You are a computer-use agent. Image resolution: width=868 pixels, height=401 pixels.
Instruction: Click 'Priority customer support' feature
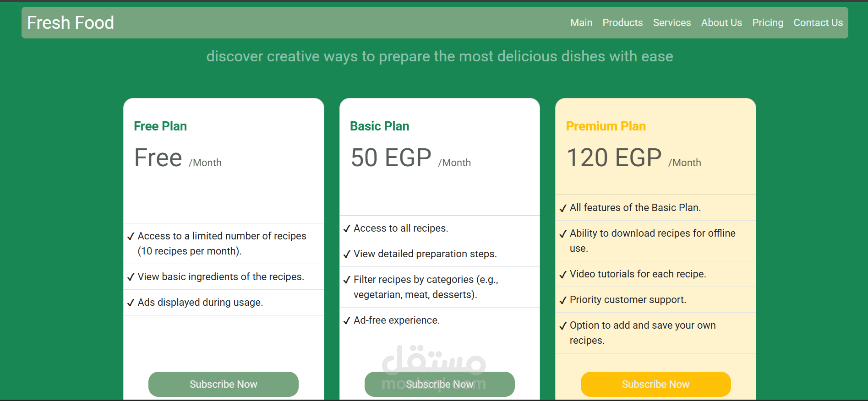tap(628, 299)
